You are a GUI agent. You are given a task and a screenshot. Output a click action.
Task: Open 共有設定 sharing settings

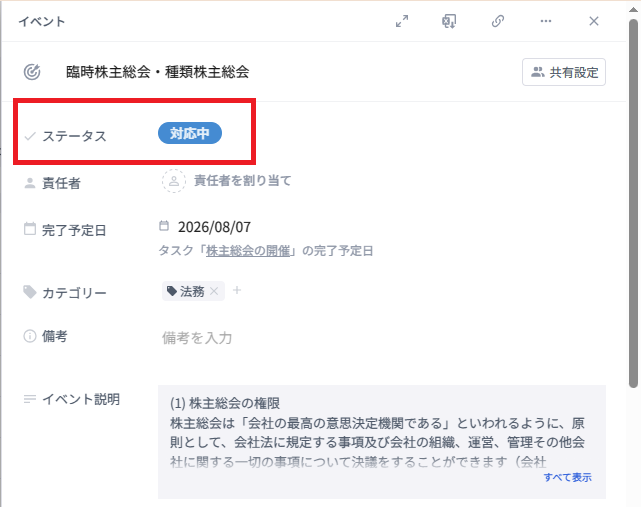pyautogui.click(x=564, y=72)
